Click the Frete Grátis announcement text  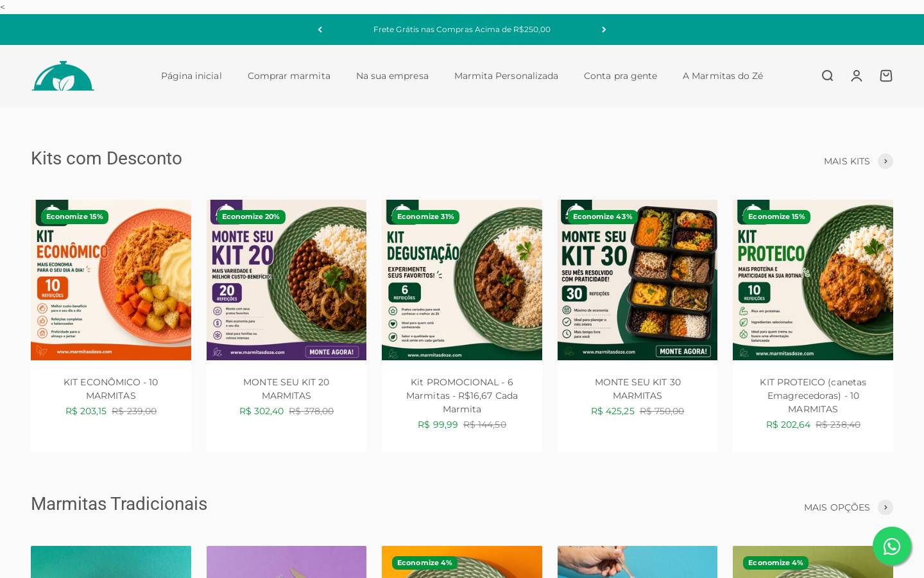pyautogui.click(x=462, y=30)
